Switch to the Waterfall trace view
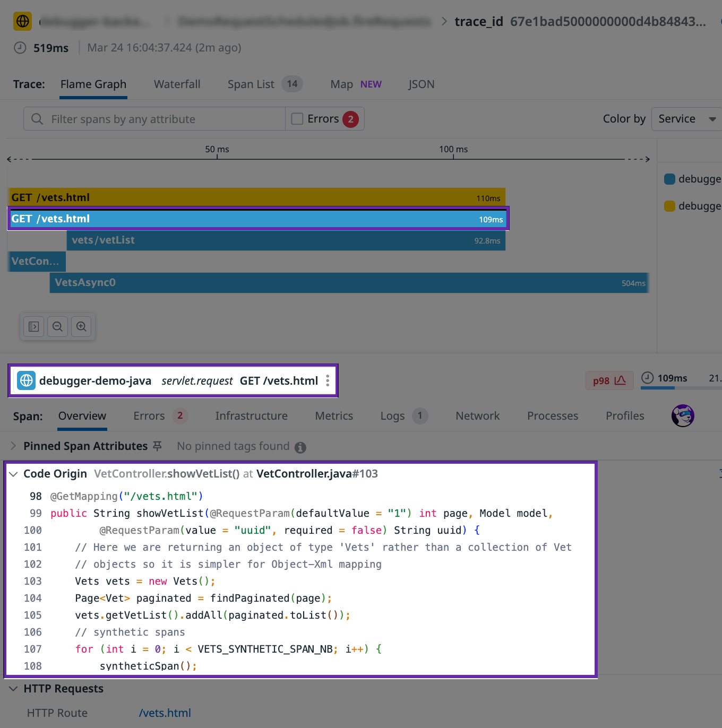This screenshot has height=728, width=722. pos(177,84)
